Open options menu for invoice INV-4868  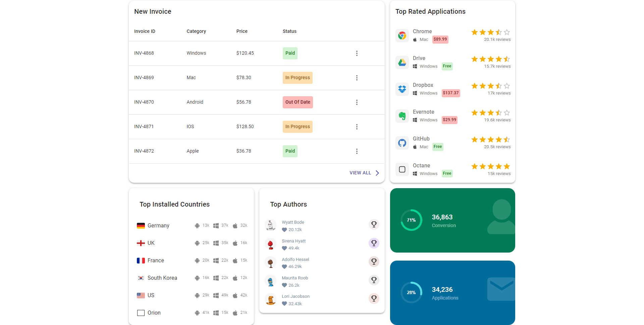(357, 53)
